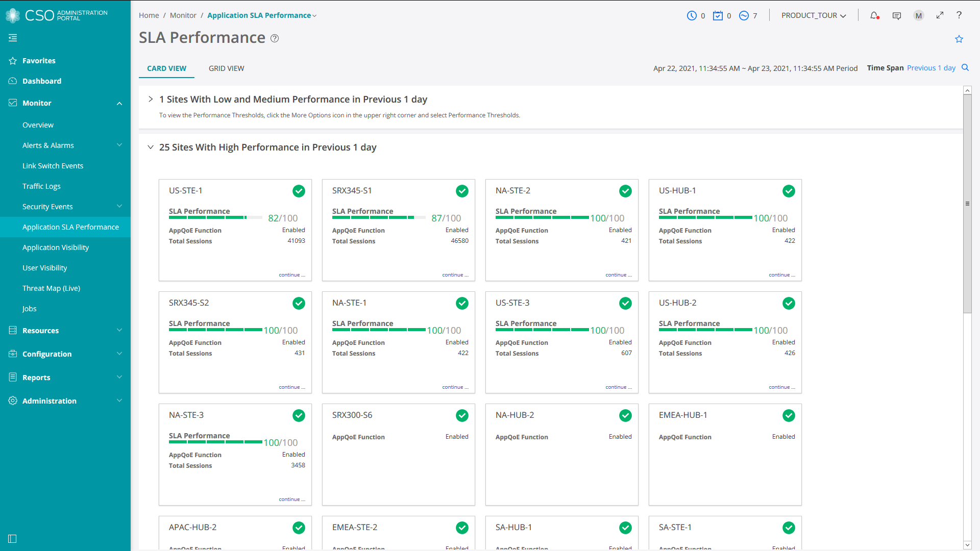Open the feedback message icon
Screen dimensions: 980x551
tap(897, 16)
